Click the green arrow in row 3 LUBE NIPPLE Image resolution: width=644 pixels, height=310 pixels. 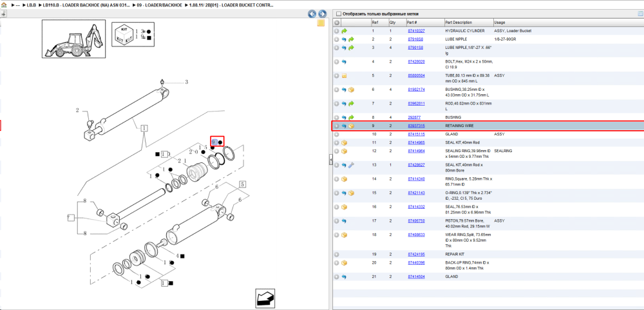351,48
